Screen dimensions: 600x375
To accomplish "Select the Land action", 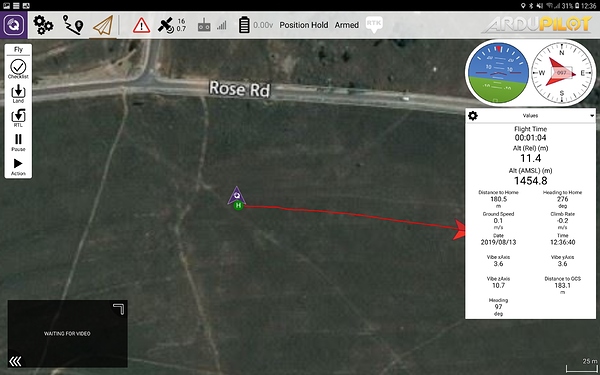I will point(18,94).
